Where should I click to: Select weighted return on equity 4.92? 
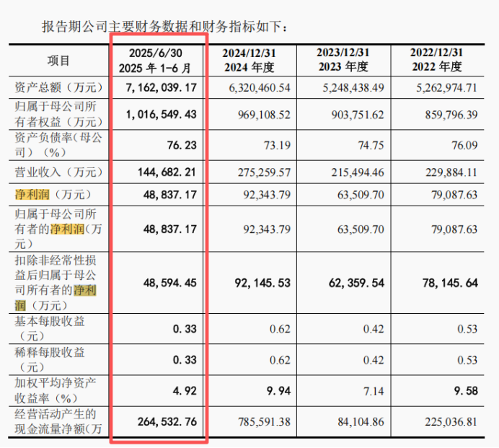tap(182, 390)
